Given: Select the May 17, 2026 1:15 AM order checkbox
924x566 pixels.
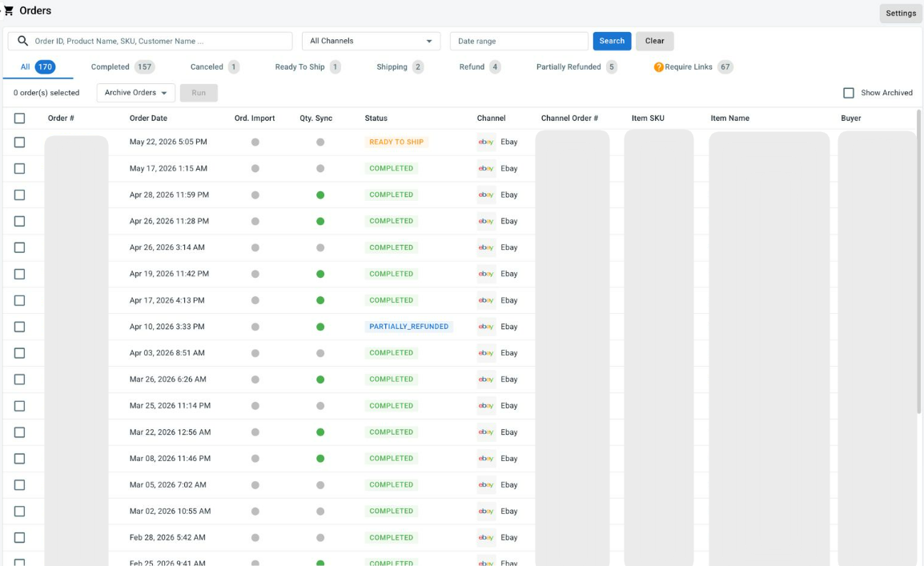Looking at the screenshot, I should click(x=19, y=168).
